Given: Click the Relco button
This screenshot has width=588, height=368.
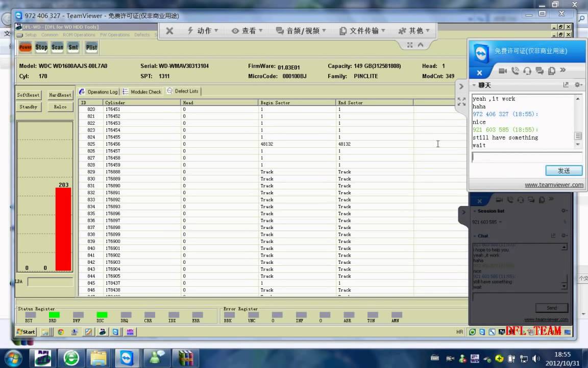Looking at the screenshot, I should [60, 107].
